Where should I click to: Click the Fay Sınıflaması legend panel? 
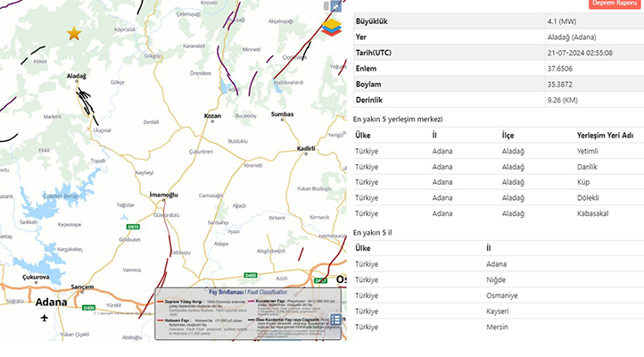[x=248, y=314]
